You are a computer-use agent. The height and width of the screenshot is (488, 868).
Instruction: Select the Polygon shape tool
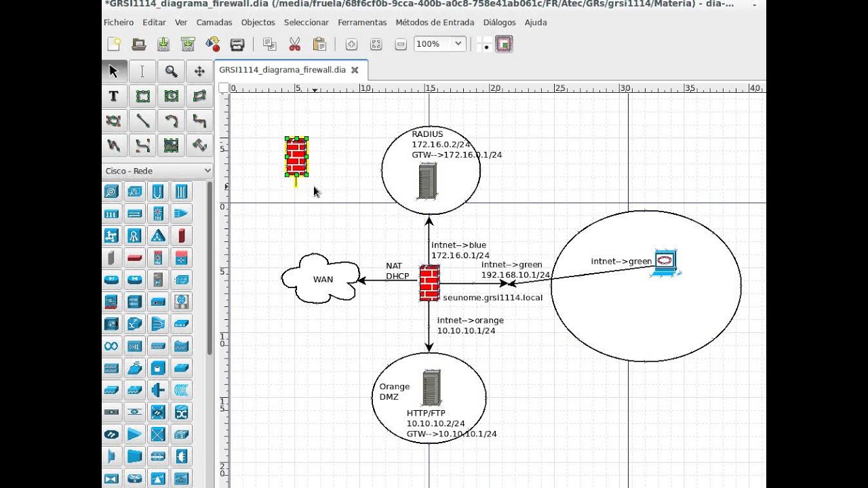199,96
